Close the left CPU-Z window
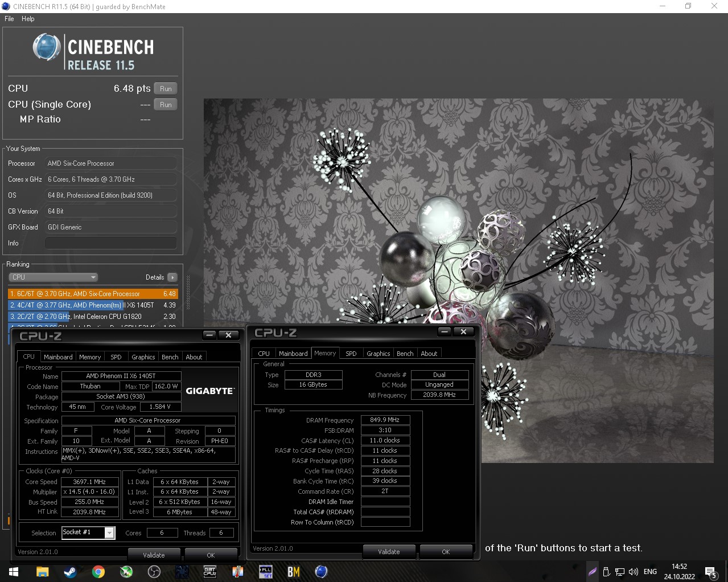The width and height of the screenshot is (728, 582). click(x=228, y=335)
